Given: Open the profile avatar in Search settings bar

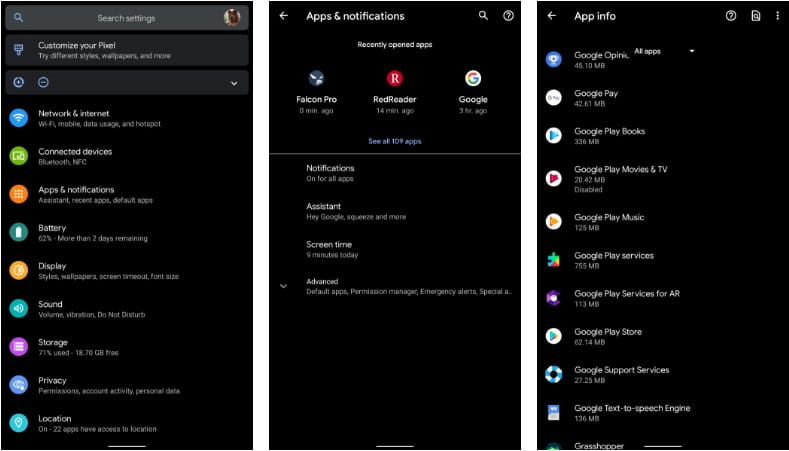Looking at the screenshot, I should [x=232, y=18].
